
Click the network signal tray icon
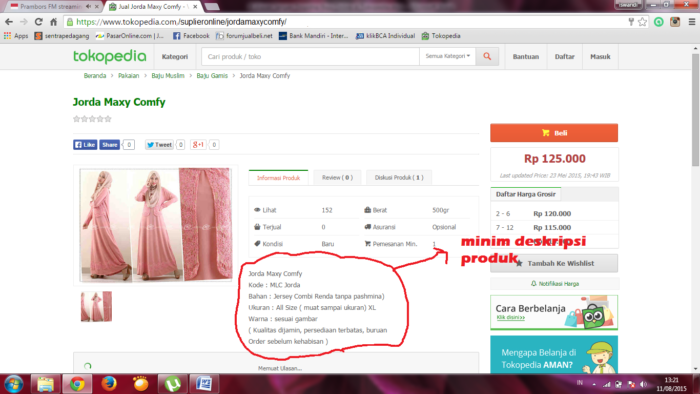(606, 384)
